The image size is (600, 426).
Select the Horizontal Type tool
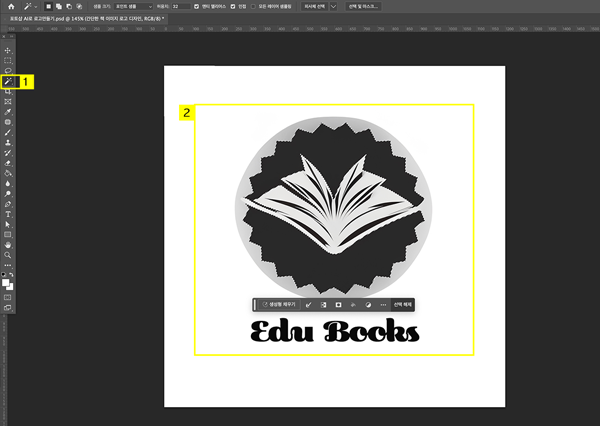[8, 214]
